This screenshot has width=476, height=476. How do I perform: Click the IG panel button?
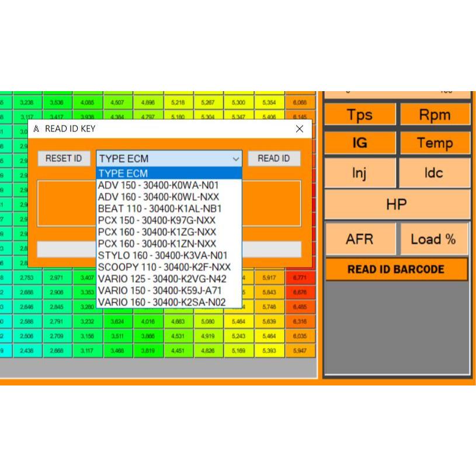360,143
